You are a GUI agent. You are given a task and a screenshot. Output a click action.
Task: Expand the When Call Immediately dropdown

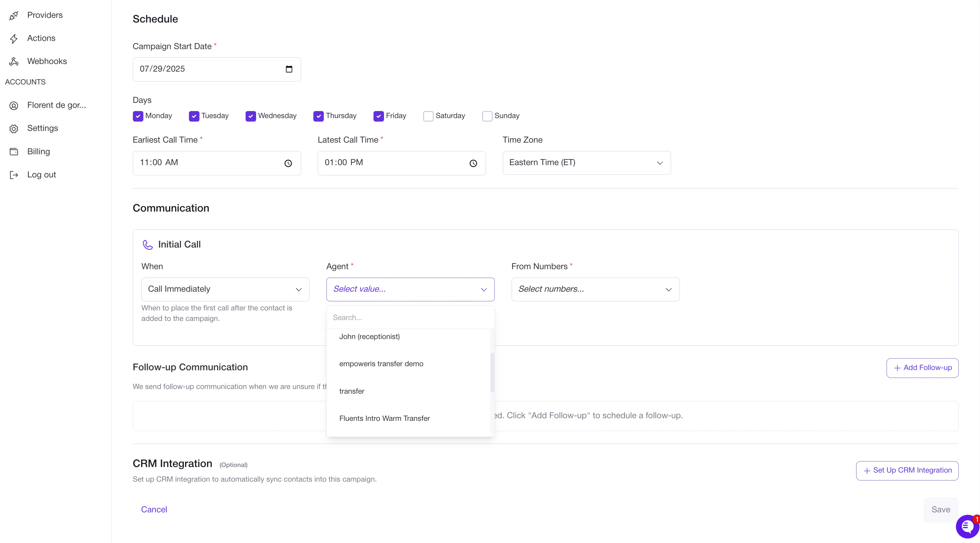coord(225,289)
